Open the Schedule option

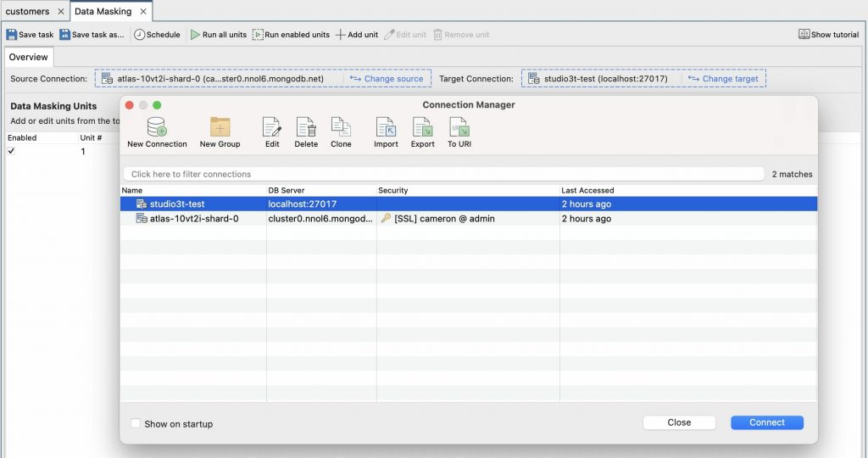coord(157,34)
